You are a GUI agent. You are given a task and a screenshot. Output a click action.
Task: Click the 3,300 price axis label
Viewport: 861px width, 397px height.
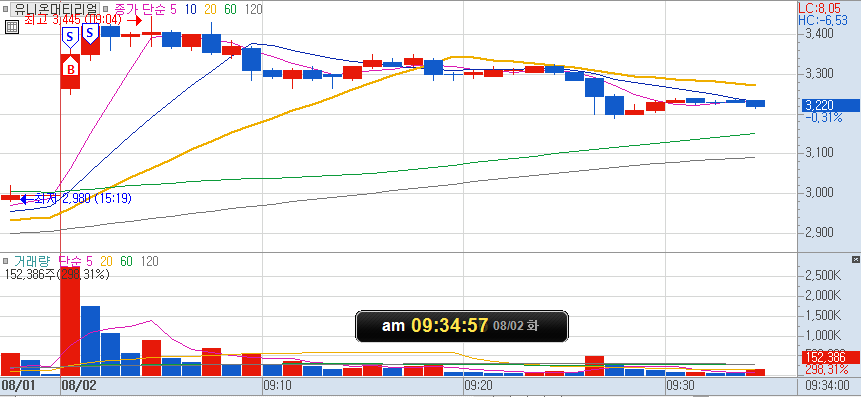pos(819,74)
